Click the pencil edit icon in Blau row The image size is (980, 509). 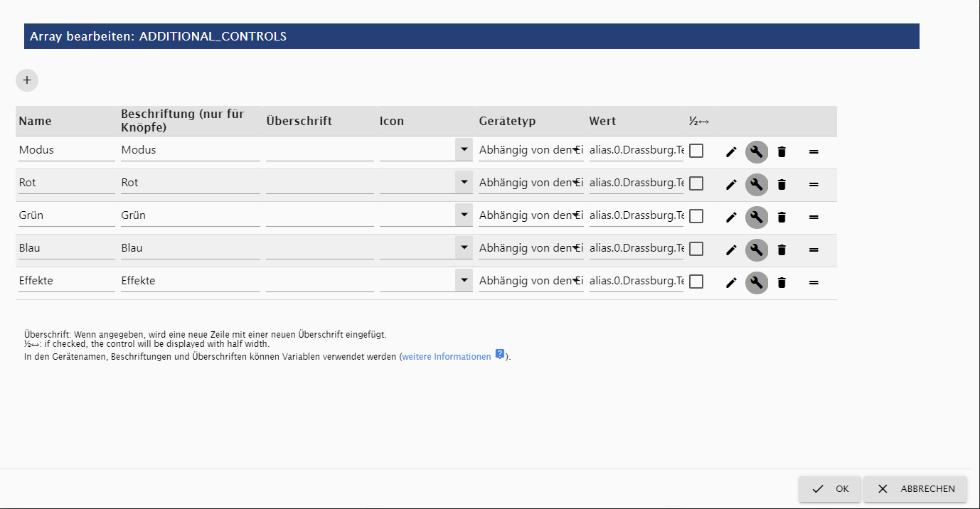pyautogui.click(x=731, y=250)
